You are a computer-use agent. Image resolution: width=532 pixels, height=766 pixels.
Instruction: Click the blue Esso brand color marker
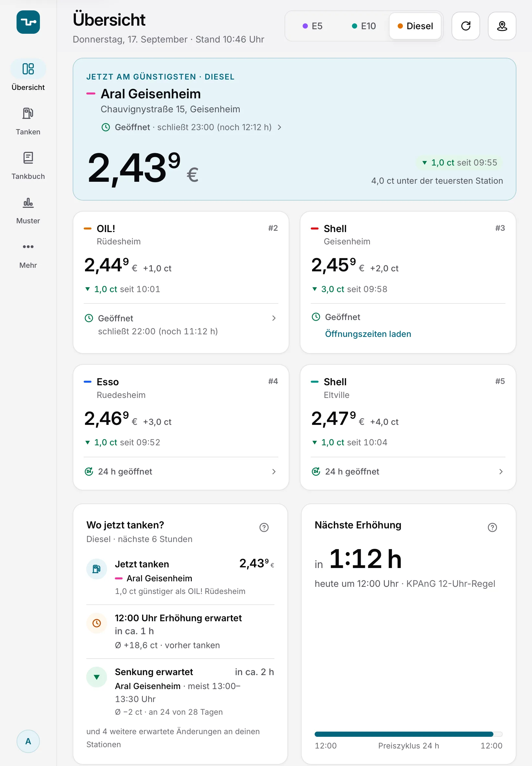(87, 381)
